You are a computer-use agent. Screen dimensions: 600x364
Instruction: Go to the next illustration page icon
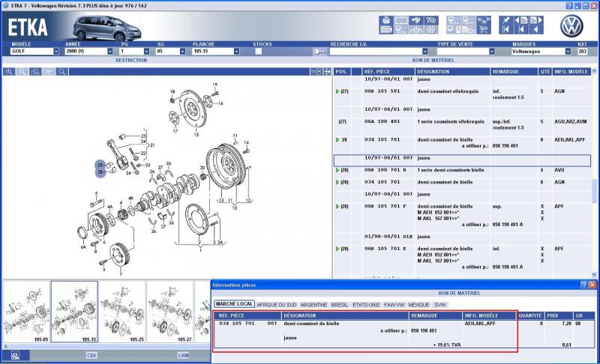[536, 20]
